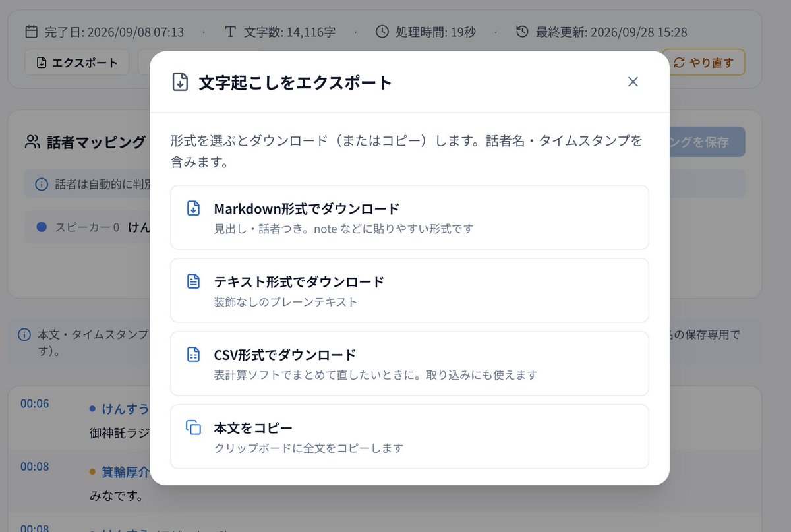Click the copy clipboard icon

[193, 428]
